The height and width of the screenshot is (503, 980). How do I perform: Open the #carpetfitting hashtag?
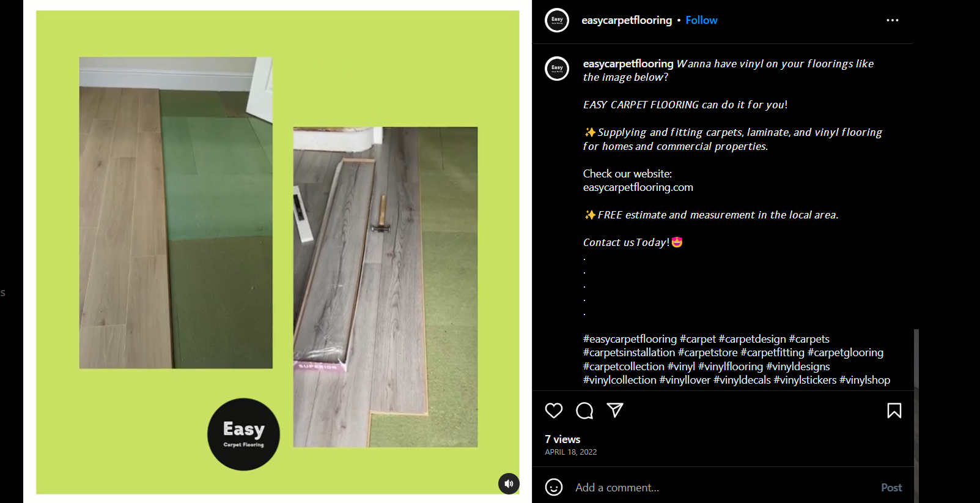tap(772, 352)
